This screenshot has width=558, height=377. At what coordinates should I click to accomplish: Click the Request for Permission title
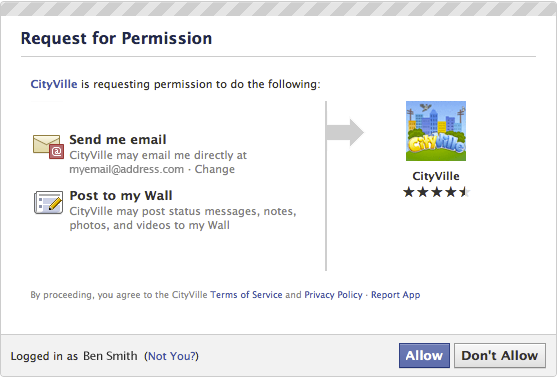click(x=116, y=38)
